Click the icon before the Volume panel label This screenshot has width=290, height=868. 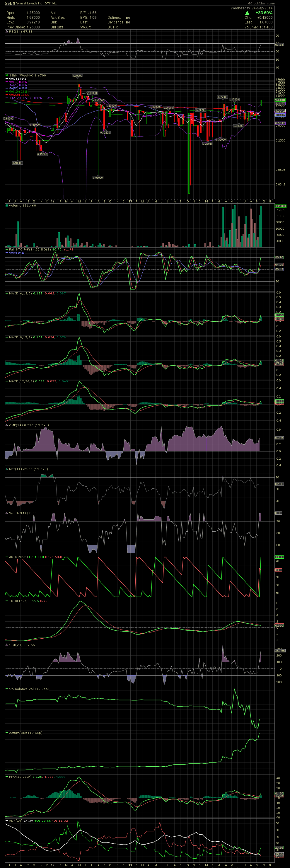[7, 205]
